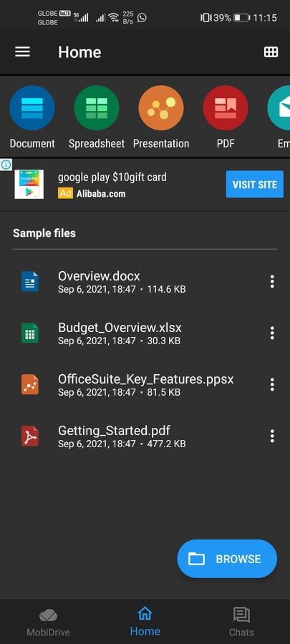Create a new Spreadsheet
This screenshot has width=290, height=644.
point(97,108)
